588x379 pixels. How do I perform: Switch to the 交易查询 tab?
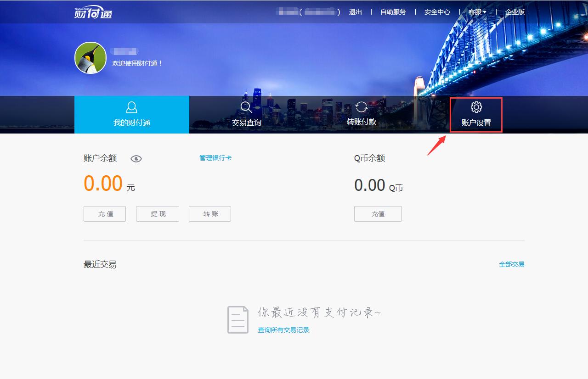pyautogui.click(x=246, y=123)
